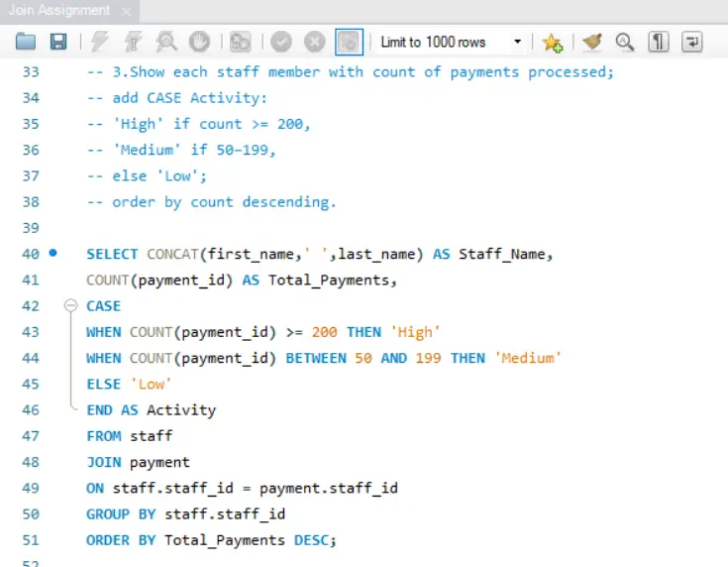Click line number 33 in gutter

pyautogui.click(x=31, y=72)
